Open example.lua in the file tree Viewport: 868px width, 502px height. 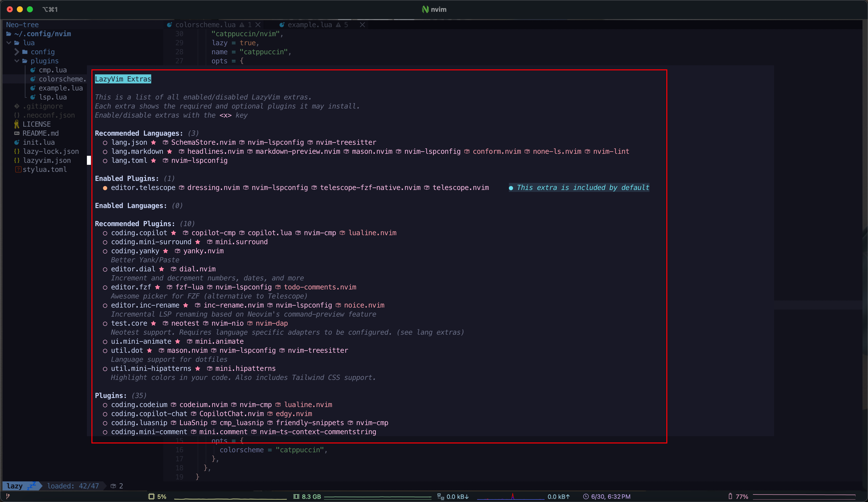pos(61,88)
